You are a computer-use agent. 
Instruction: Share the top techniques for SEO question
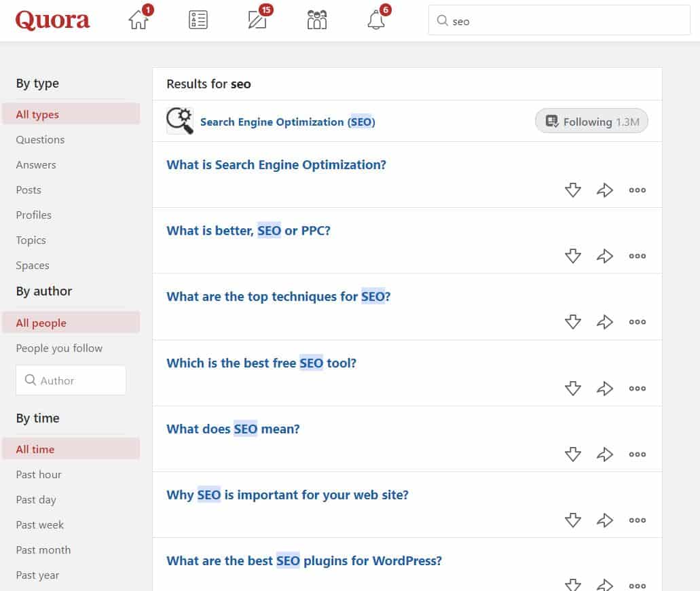605,321
